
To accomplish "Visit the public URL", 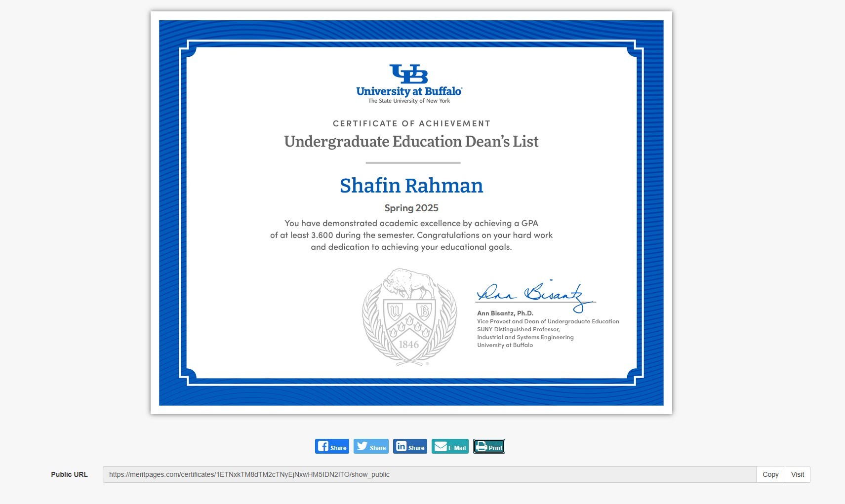I will pos(798,474).
